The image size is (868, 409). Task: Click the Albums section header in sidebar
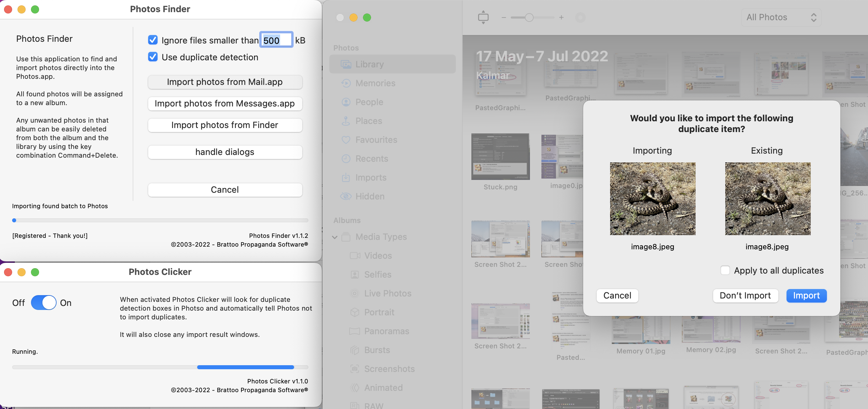(347, 220)
